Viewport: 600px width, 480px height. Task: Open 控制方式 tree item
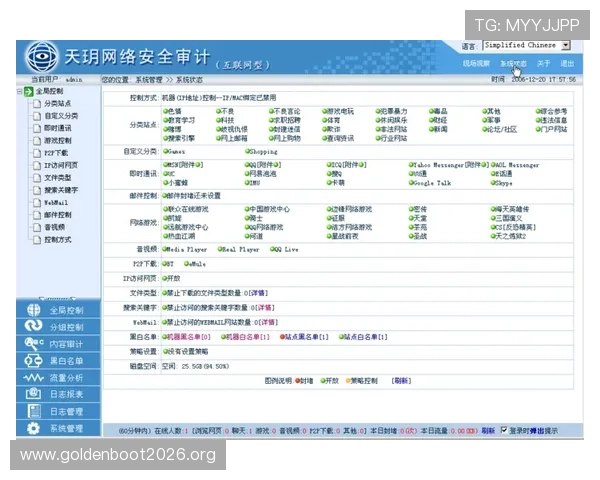pyautogui.click(x=57, y=240)
